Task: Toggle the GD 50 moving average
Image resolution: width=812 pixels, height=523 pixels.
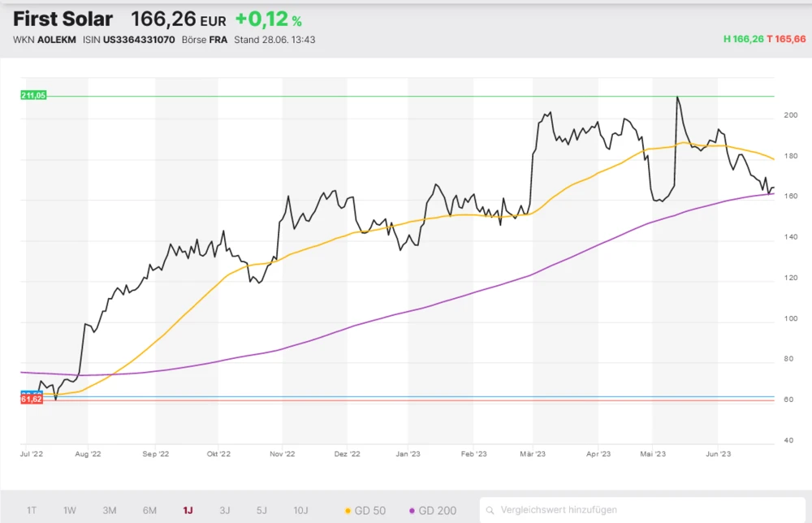Action: coord(365,510)
